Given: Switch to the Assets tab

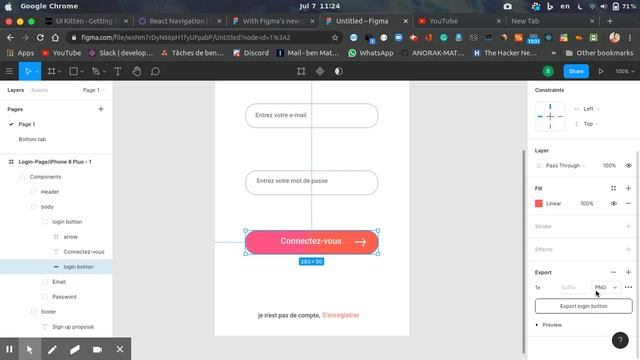Looking at the screenshot, I should click(40, 90).
